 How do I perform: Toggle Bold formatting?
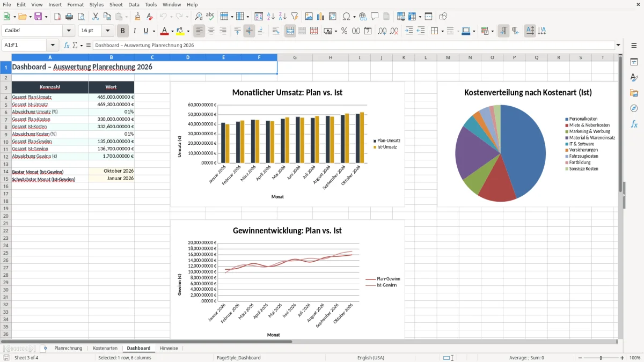click(123, 31)
